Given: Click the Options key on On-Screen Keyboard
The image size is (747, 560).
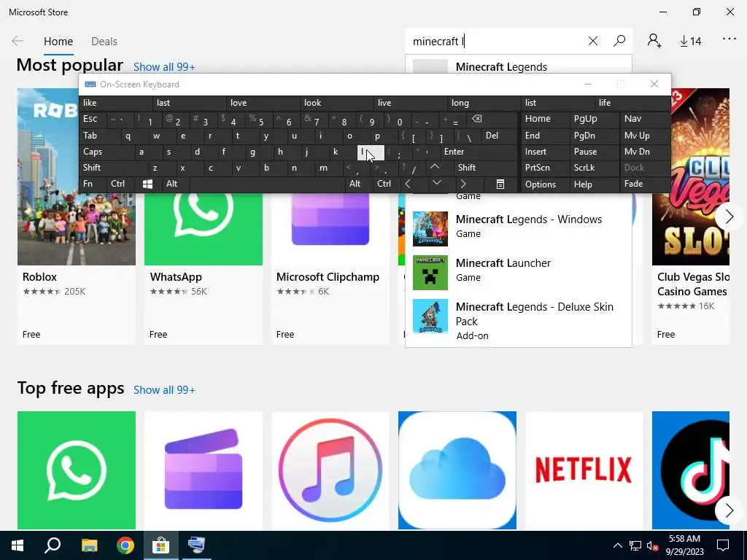Looking at the screenshot, I should click(546, 184).
